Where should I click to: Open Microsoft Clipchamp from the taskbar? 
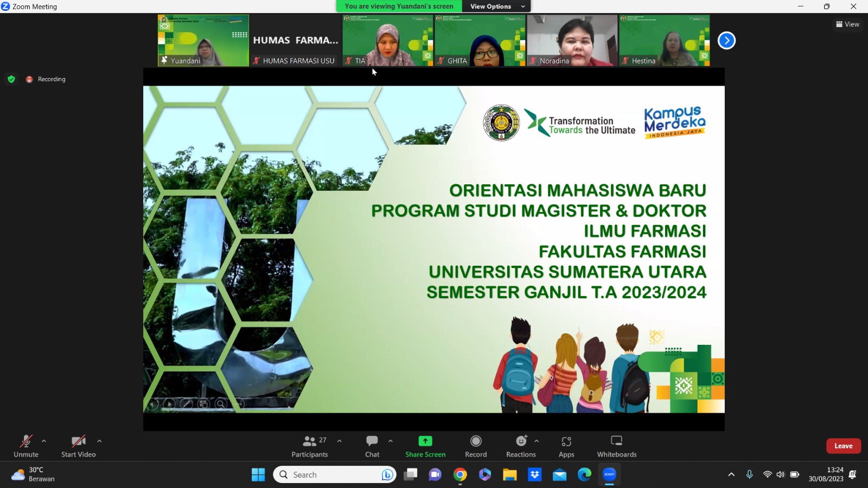[x=485, y=475]
